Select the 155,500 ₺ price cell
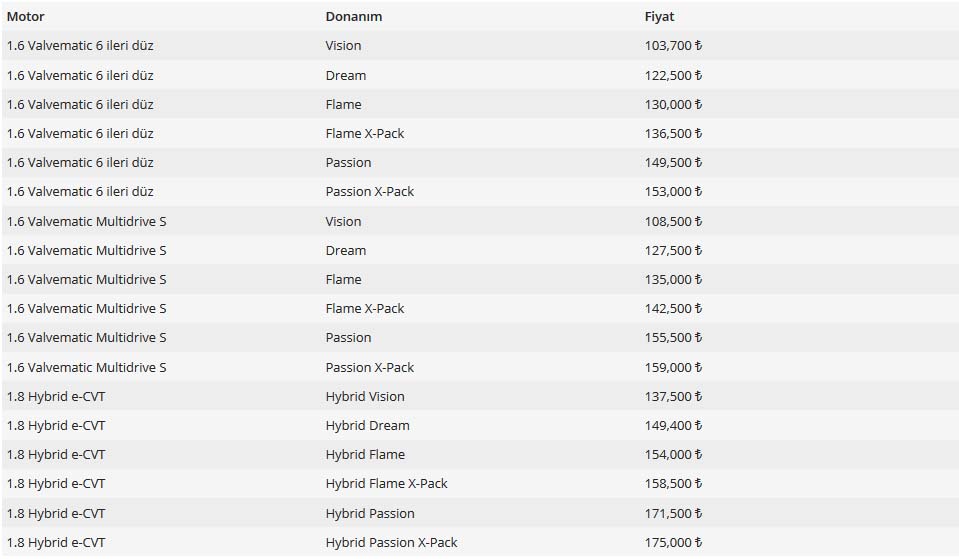The width and height of the screenshot is (959, 559). coord(673,337)
